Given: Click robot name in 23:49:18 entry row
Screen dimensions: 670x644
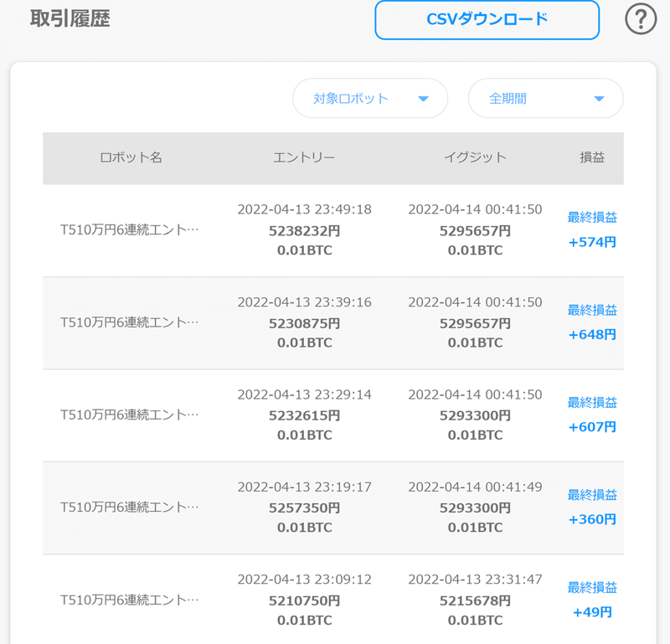Looking at the screenshot, I should 129,230.
